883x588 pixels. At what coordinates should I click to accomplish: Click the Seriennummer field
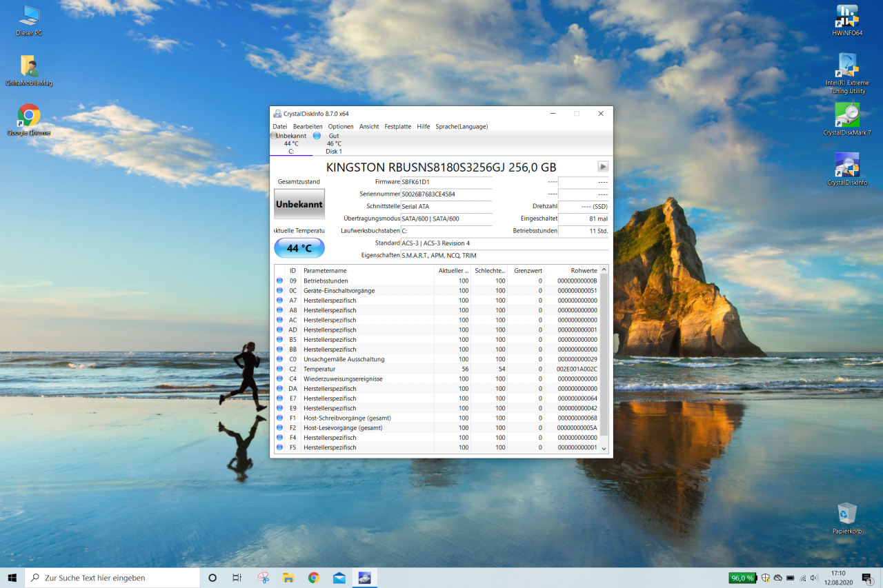(446, 194)
